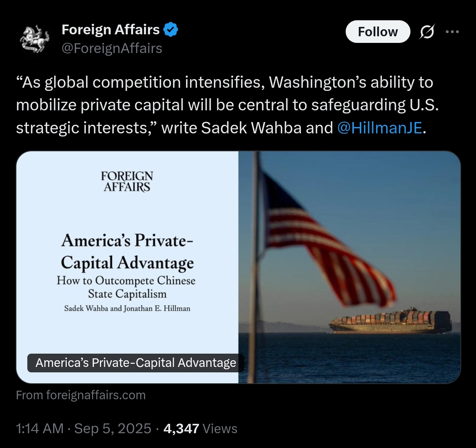The image size is (476, 448).
Task: Click the Foreign Affairs display name
Action: point(111,30)
